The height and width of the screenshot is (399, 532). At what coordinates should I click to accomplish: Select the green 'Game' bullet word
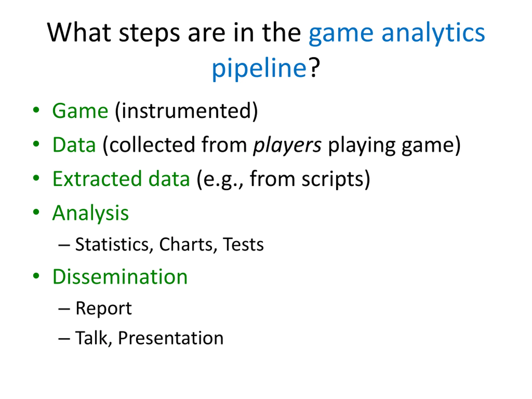80,111
